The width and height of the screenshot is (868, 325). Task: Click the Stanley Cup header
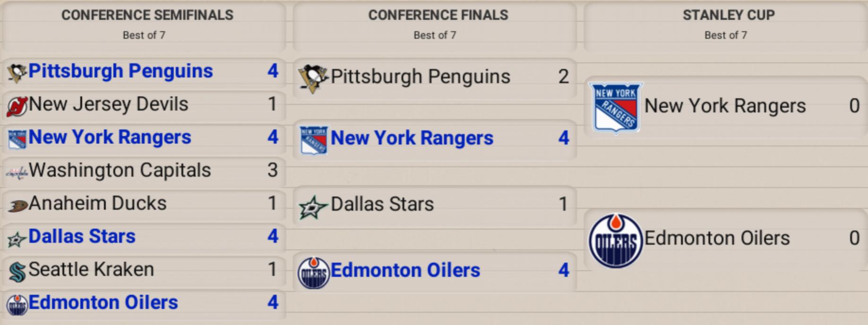pos(729,15)
